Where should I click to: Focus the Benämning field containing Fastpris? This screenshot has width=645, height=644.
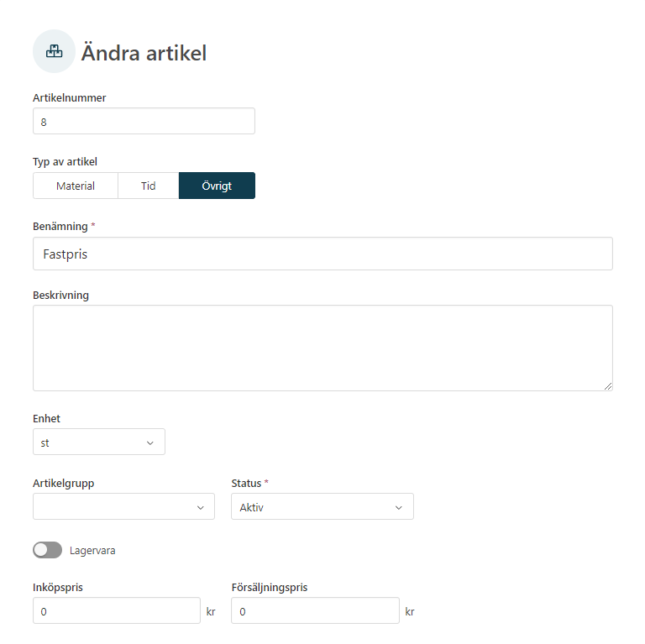[x=322, y=254]
